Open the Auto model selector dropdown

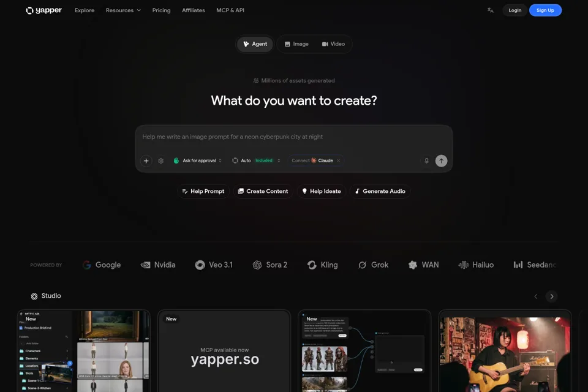click(256, 160)
